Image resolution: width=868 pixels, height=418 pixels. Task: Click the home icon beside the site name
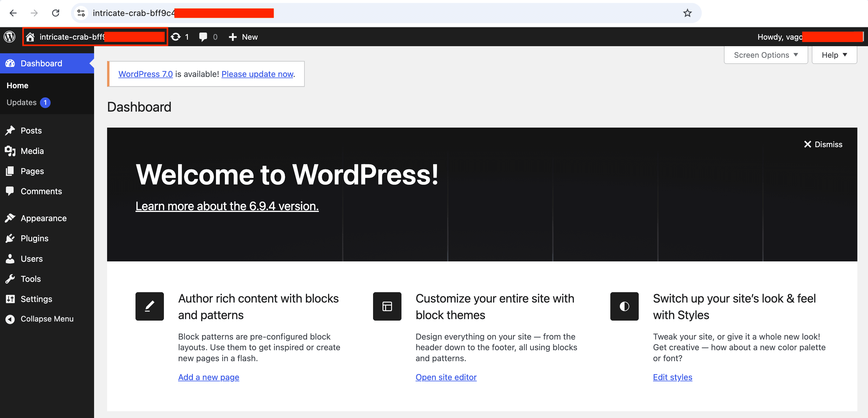coord(30,37)
